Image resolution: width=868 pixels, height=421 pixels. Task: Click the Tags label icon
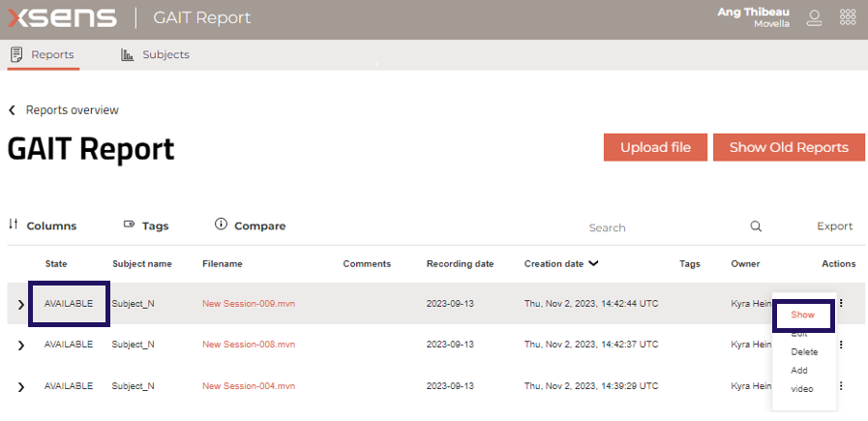(129, 225)
